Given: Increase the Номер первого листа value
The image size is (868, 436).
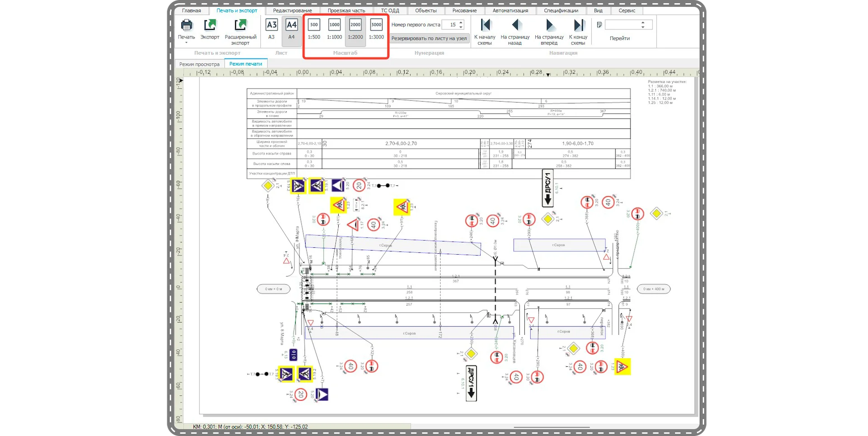Looking at the screenshot, I should [461, 23].
